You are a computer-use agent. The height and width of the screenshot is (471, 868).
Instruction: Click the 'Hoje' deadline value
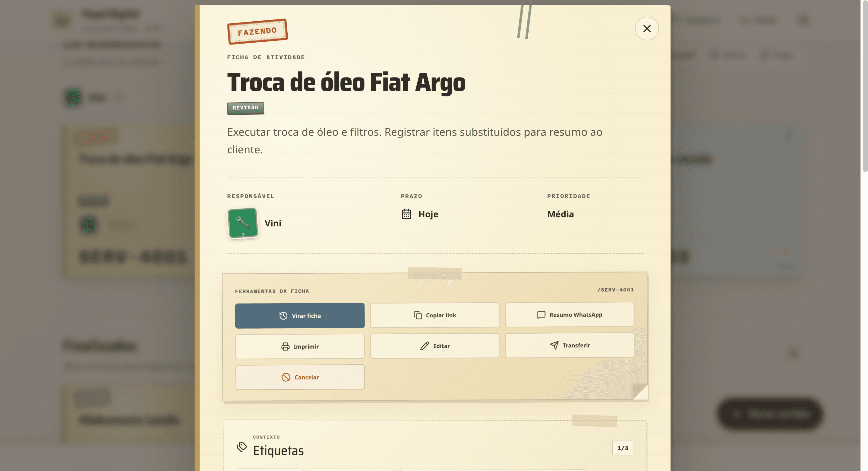[x=428, y=214]
